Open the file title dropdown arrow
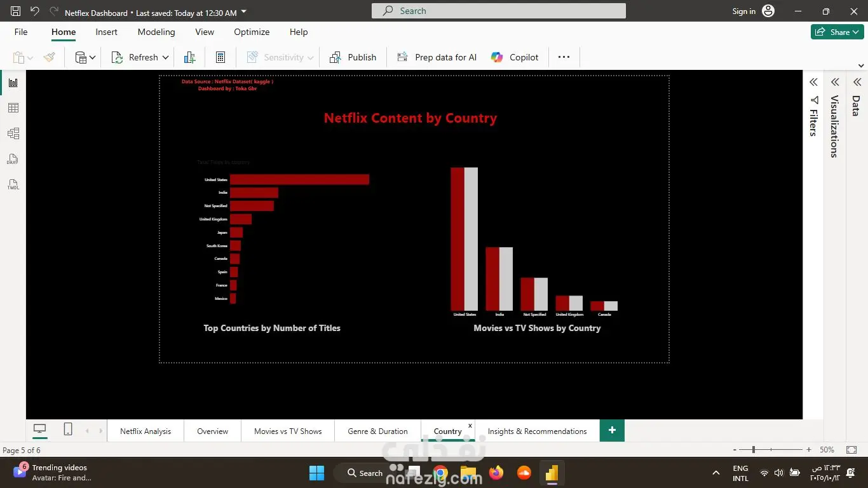This screenshot has width=868, height=488. (x=245, y=12)
